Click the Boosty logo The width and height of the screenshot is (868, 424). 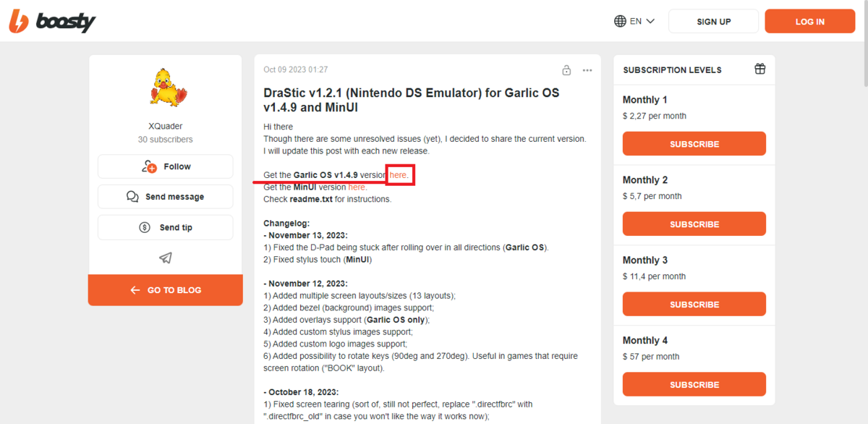click(51, 22)
